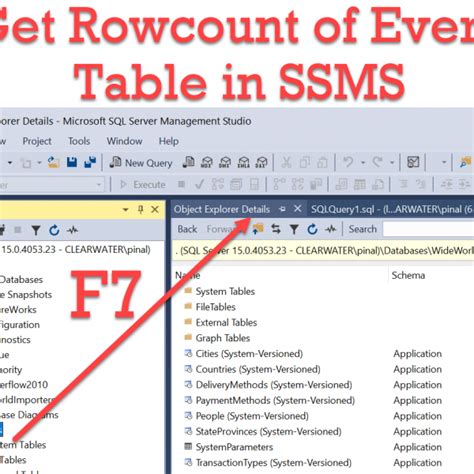Click the Activity Monitor icon

coord(413,162)
